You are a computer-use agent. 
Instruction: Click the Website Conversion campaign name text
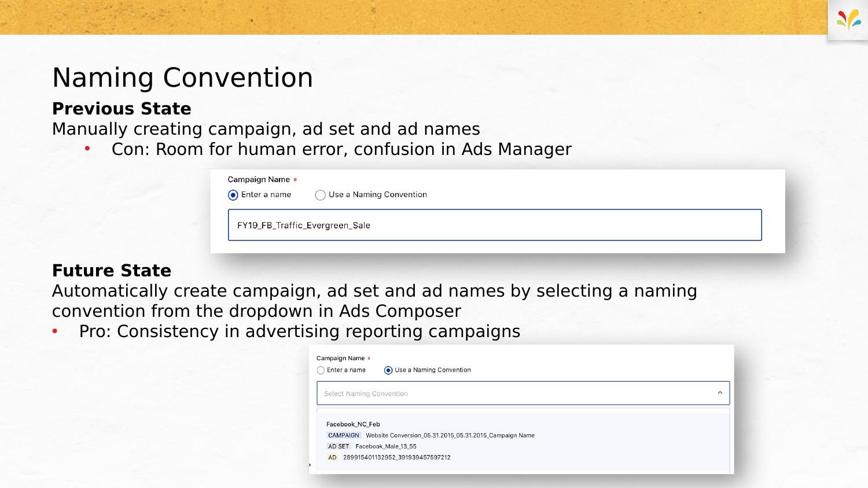click(450, 435)
